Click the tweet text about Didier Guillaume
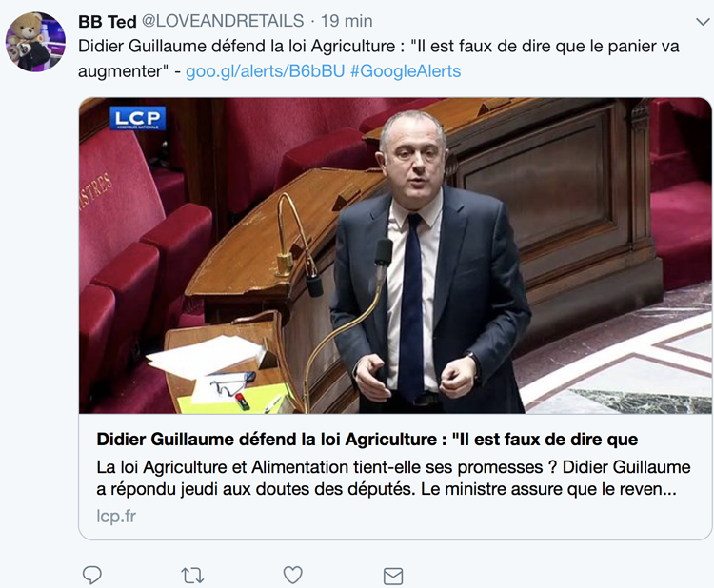This screenshot has width=714, height=588. [378, 59]
